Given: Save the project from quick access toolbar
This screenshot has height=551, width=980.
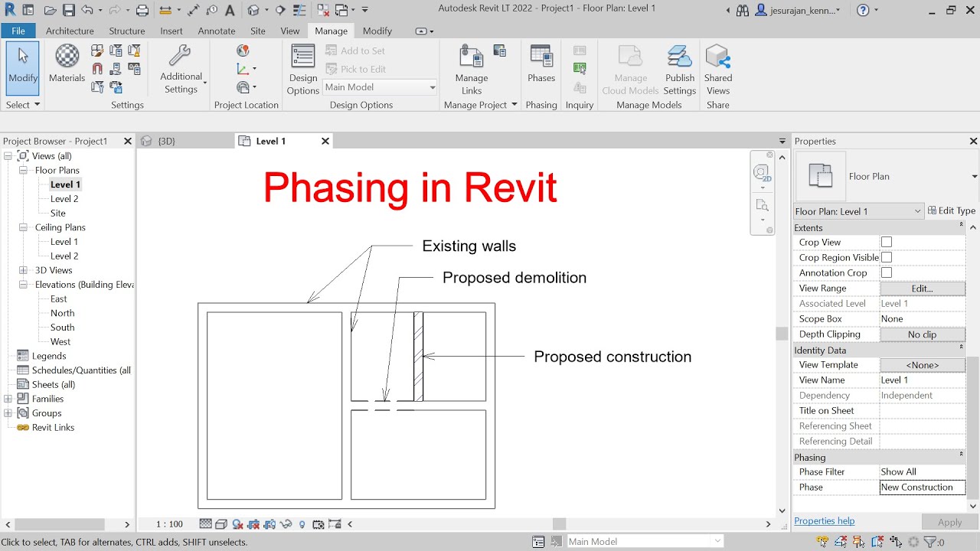Looking at the screenshot, I should click(x=69, y=10).
